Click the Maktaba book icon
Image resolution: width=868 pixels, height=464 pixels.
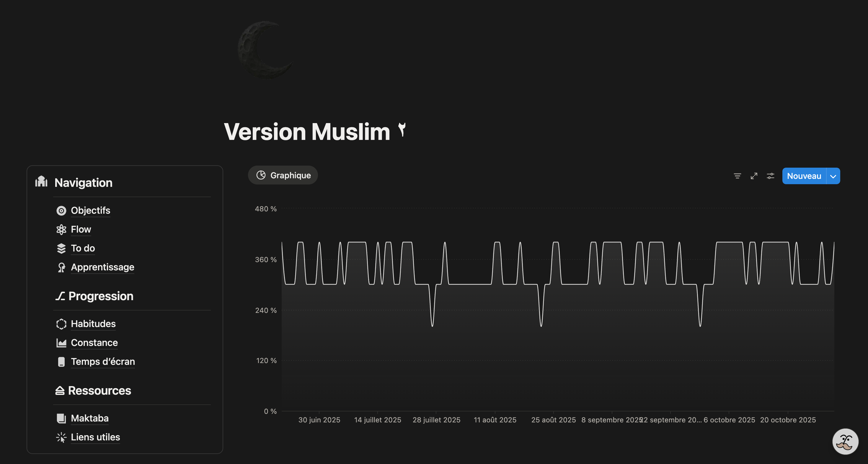click(x=61, y=418)
